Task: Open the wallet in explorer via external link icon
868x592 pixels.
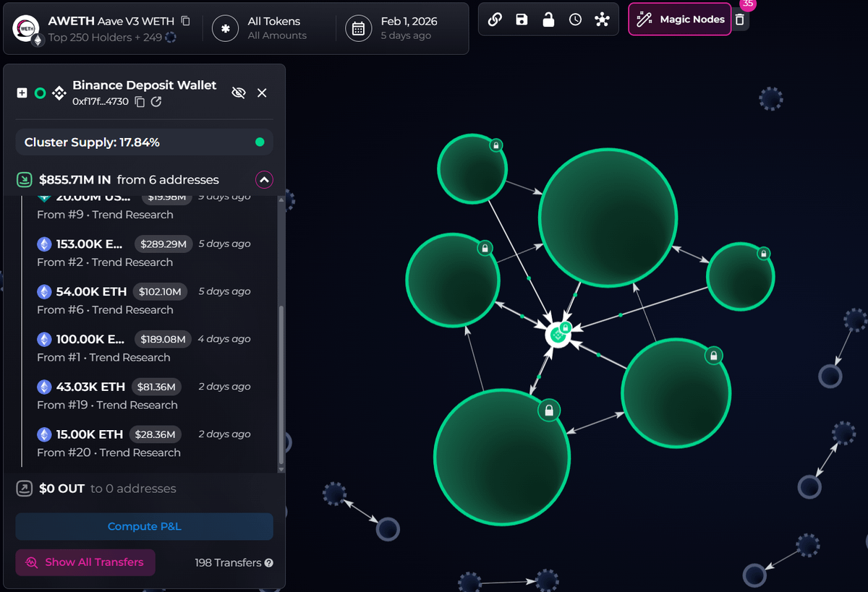Action: coord(156,102)
